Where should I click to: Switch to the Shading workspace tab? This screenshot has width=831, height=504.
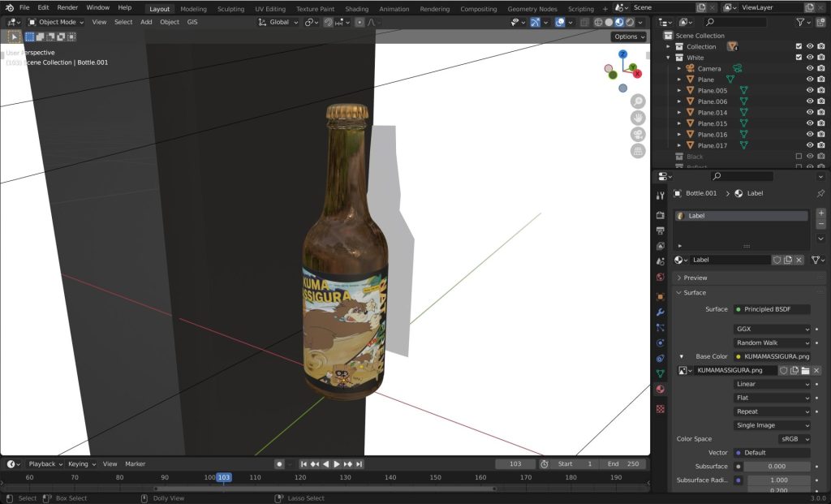356,9
